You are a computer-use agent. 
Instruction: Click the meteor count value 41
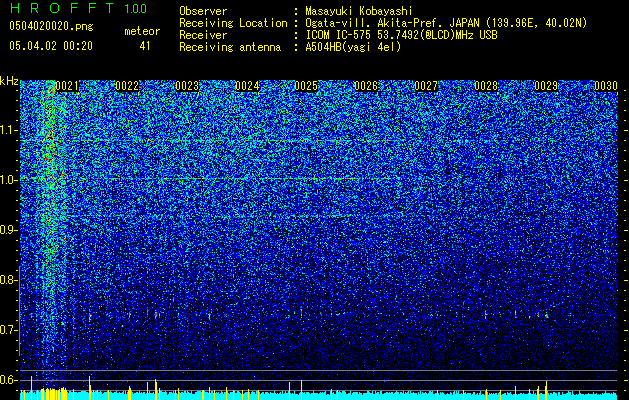[145, 46]
